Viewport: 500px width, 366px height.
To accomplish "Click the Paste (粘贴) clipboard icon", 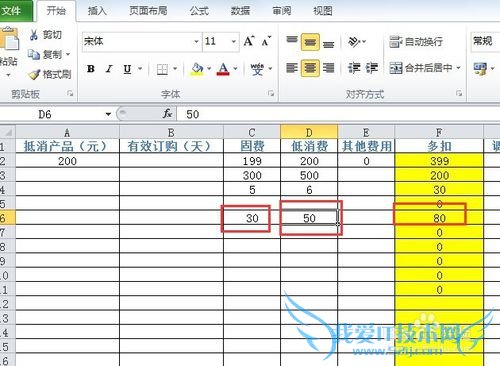I will [x=9, y=39].
